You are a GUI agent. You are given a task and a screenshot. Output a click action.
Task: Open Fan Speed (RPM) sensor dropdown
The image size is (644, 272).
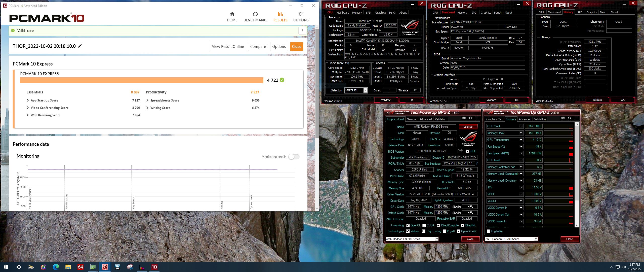521,153
